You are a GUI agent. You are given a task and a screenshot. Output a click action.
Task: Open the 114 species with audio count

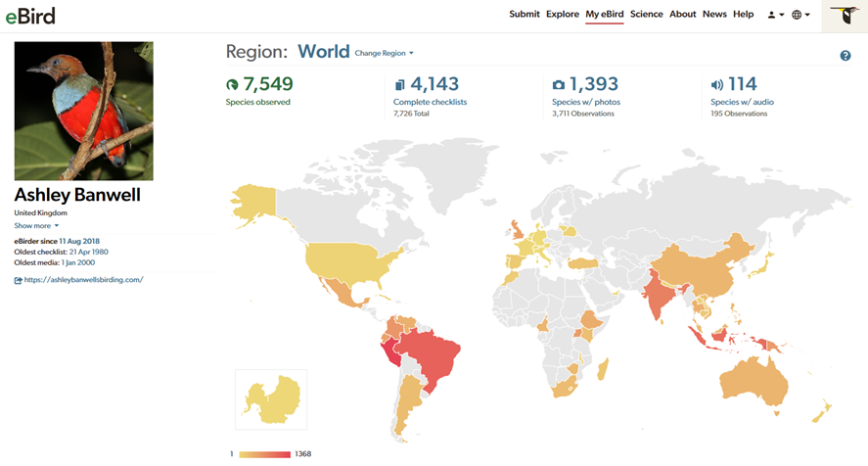coord(742,84)
